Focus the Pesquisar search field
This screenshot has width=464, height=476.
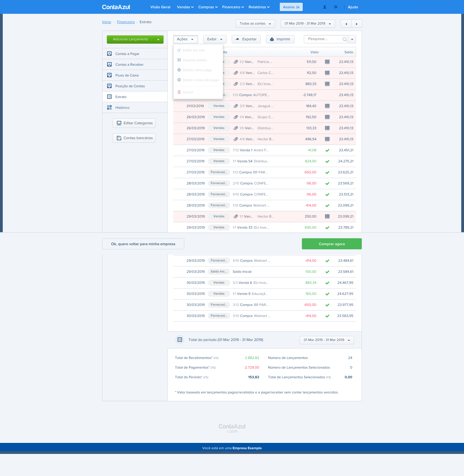tap(323, 39)
